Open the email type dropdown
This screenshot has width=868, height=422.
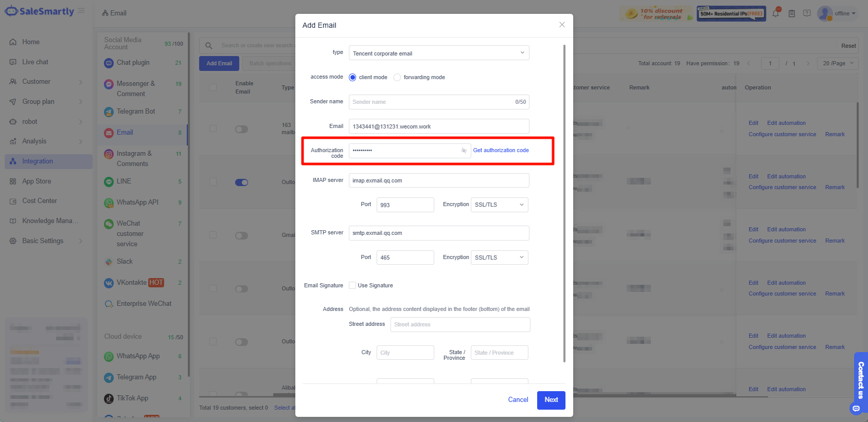pos(438,53)
